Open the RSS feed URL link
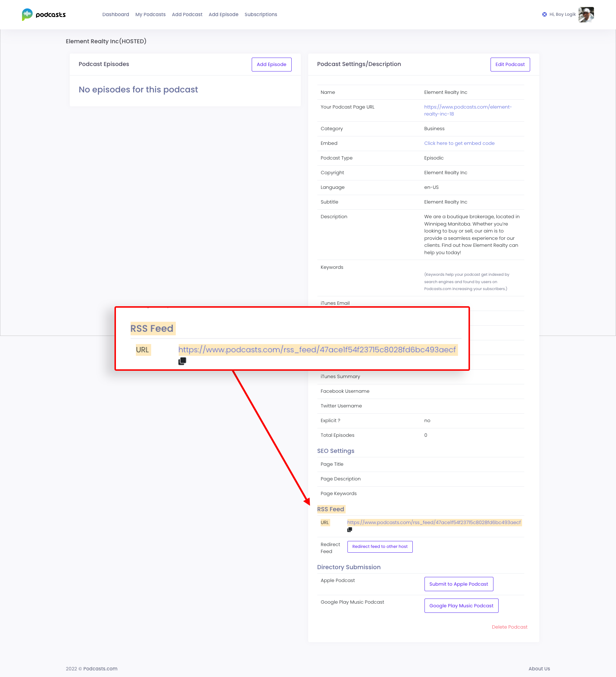Screen dimensions: 616x677 (x=434, y=523)
